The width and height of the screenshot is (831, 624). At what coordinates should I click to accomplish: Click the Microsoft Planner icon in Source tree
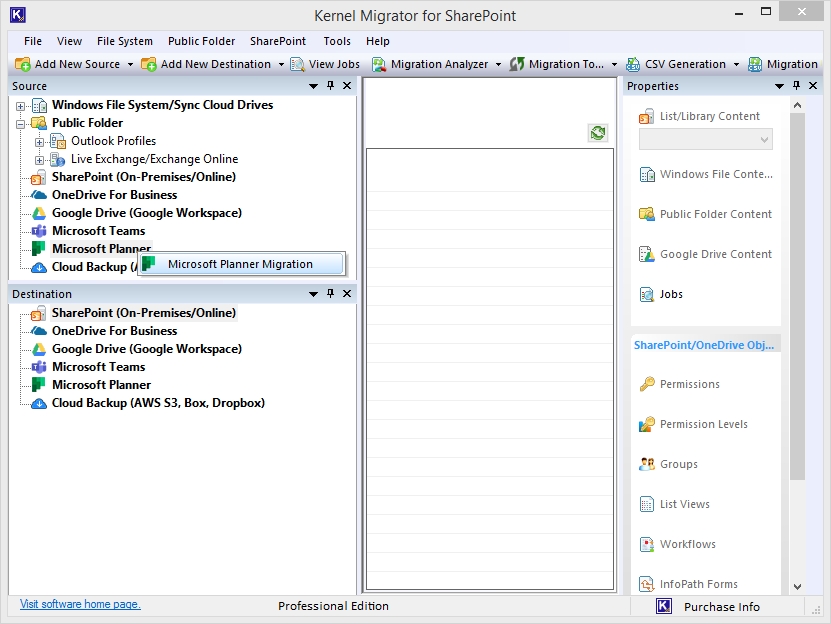click(39, 249)
